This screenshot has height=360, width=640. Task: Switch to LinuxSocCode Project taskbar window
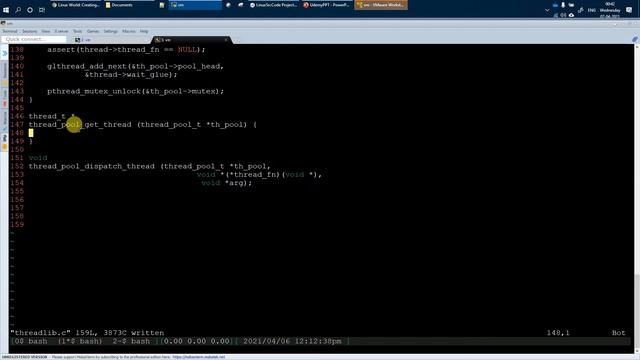273,5
